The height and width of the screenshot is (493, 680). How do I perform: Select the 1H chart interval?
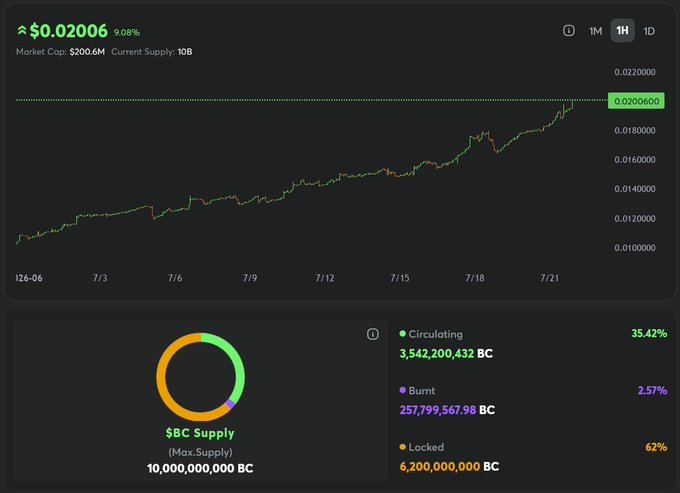pyautogui.click(x=622, y=30)
